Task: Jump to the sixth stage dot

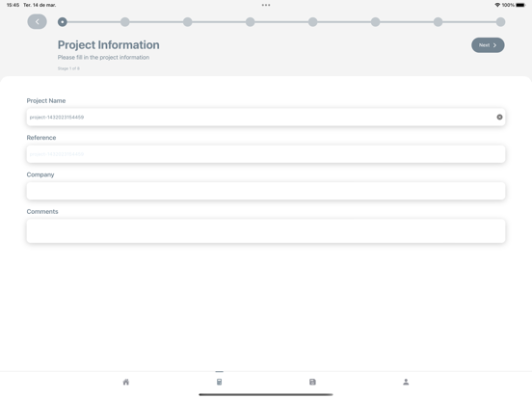Action: tap(375, 22)
